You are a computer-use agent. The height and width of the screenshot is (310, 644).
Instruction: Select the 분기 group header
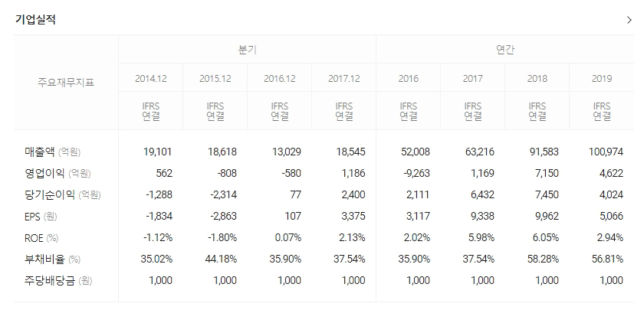247,50
